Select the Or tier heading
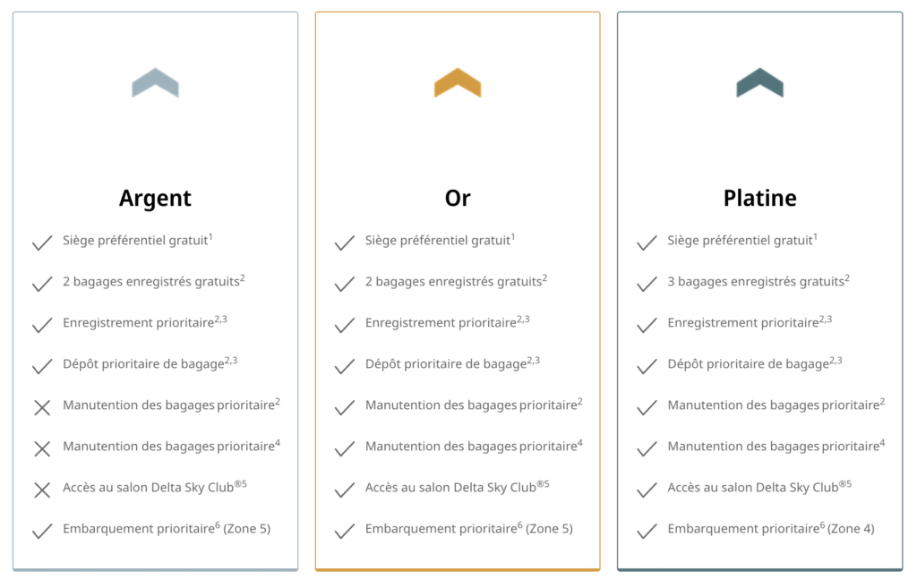 coord(458,198)
